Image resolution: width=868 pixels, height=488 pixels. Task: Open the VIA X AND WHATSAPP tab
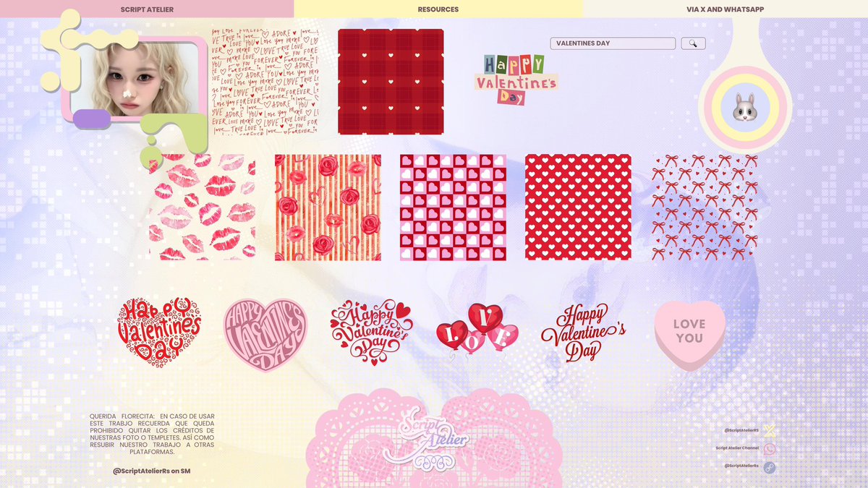[725, 9]
